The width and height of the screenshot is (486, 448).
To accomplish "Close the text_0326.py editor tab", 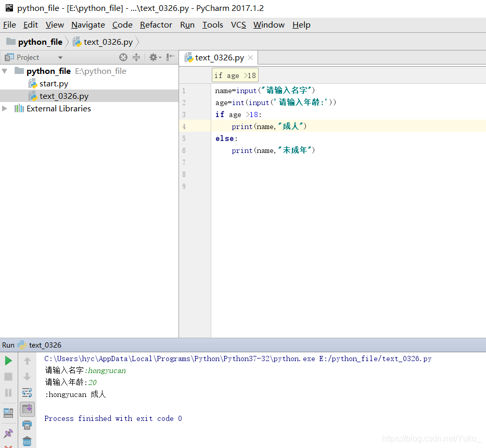I will click(x=250, y=58).
